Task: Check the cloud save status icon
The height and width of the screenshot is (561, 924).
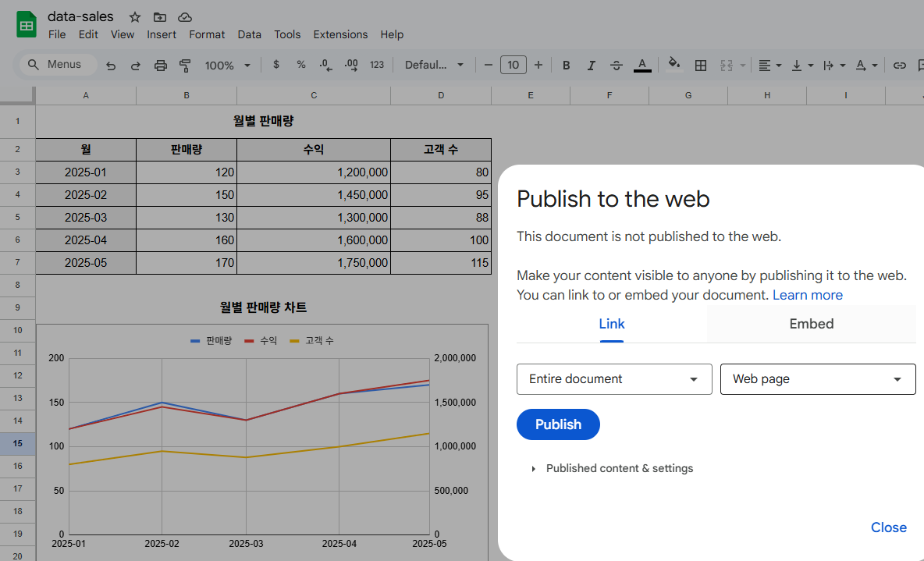Action: (x=185, y=17)
